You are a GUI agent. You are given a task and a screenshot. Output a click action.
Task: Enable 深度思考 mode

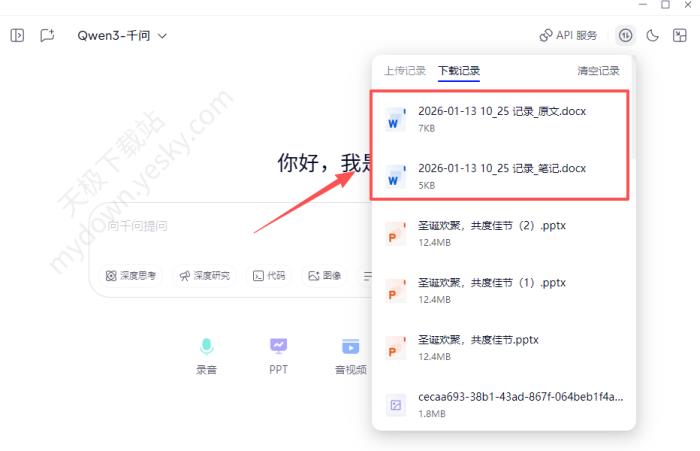click(x=131, y=275)
